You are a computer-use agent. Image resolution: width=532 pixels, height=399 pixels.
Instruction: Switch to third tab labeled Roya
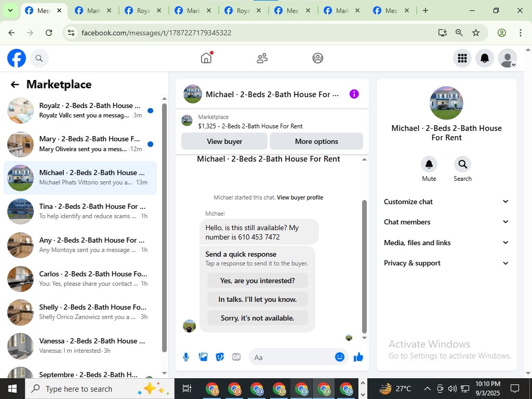coord(143,10)
